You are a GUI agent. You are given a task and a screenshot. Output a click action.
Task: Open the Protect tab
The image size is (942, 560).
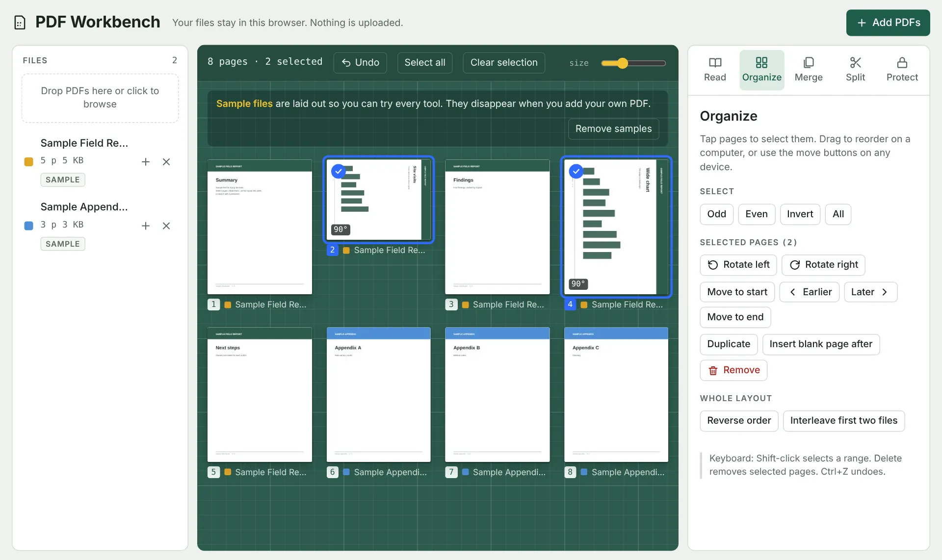point(902,70)
